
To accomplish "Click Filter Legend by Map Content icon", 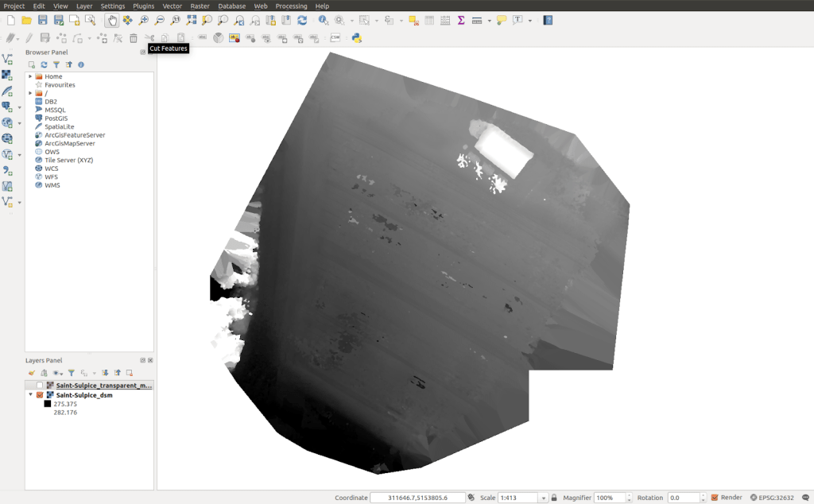I will [71, 372].
